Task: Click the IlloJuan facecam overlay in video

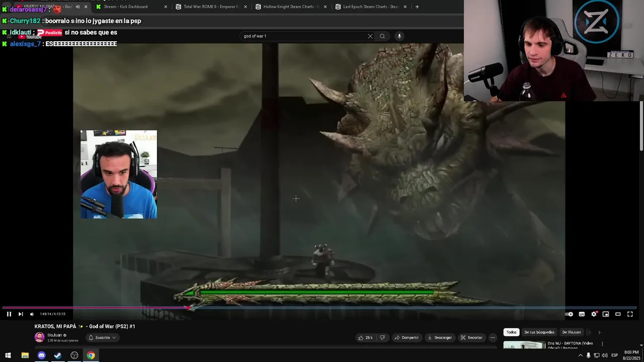Action: coord(119,174)
